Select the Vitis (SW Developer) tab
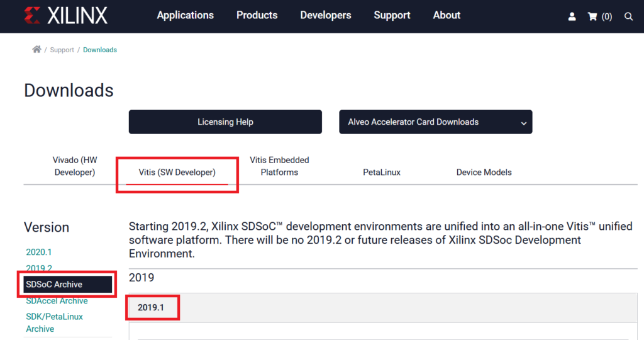 tap(177, 172)
